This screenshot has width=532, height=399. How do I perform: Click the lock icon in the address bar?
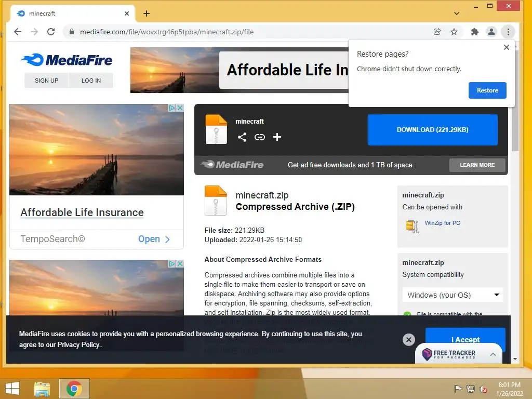[x=72, y=32]
